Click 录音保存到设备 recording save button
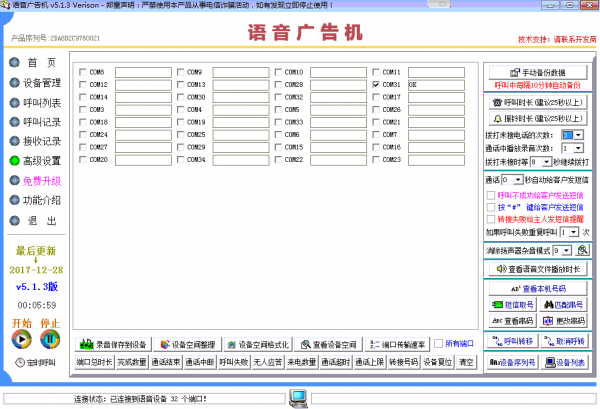Viewport: 600px width, 409px height. [112, 343]
